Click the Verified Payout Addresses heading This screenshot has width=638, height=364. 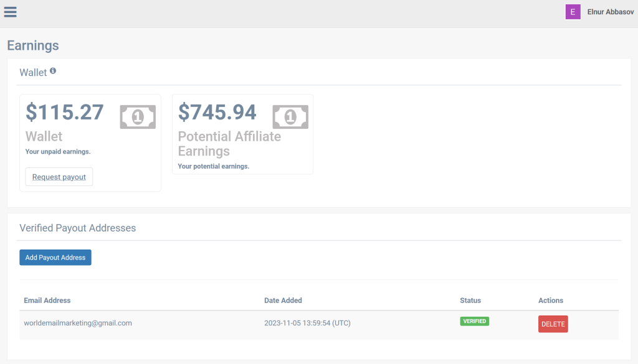tap(77, 228)
